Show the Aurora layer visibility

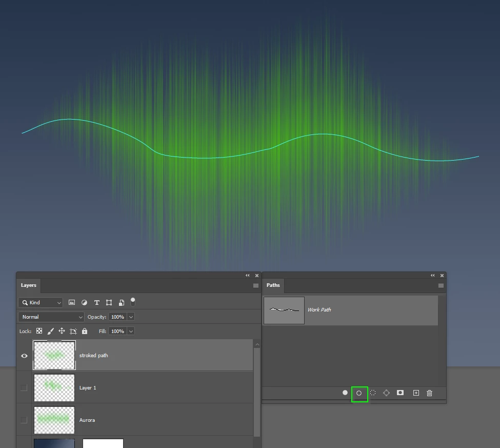click(24, 420)
